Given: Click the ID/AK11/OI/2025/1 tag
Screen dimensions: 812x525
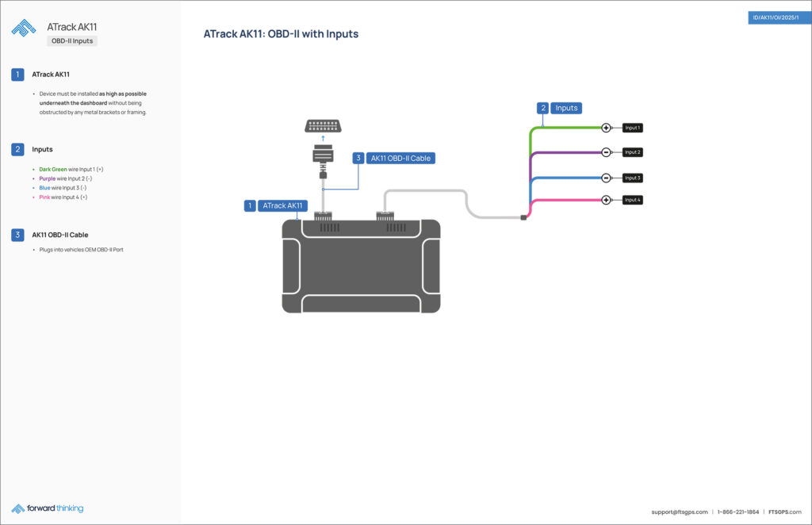Looking at the screenshot, I should [779, 17].
